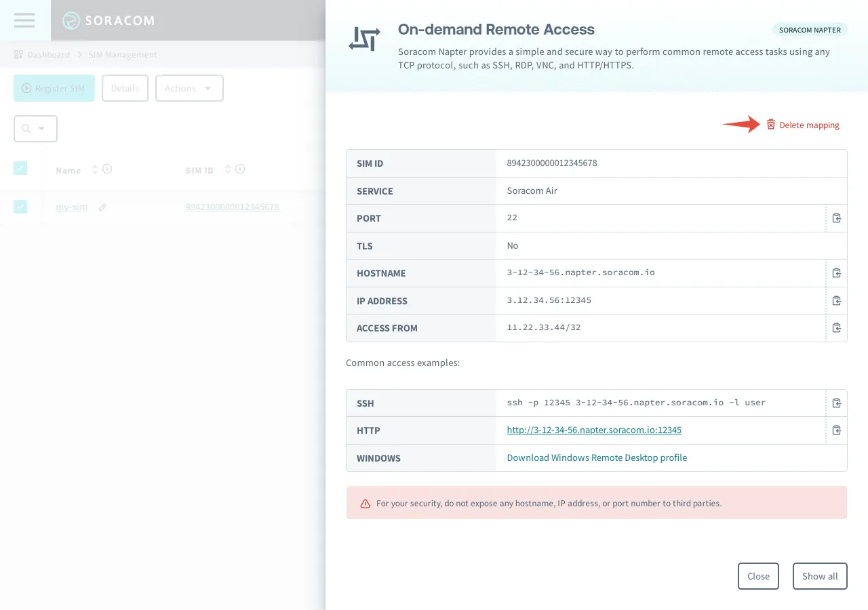Viewport: 868px width, 610px height.
Task: Download Windows Remote Desktop profile
Action: tap(597, 457)
